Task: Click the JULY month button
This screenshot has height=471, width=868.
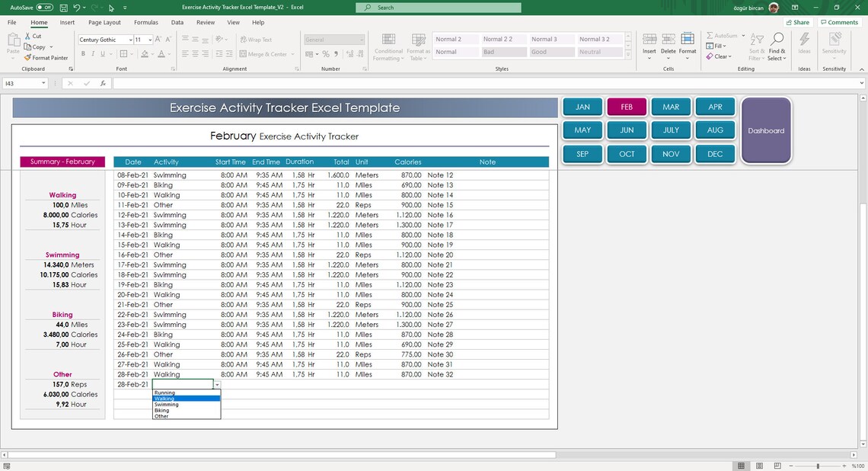Action: point(671,130)
